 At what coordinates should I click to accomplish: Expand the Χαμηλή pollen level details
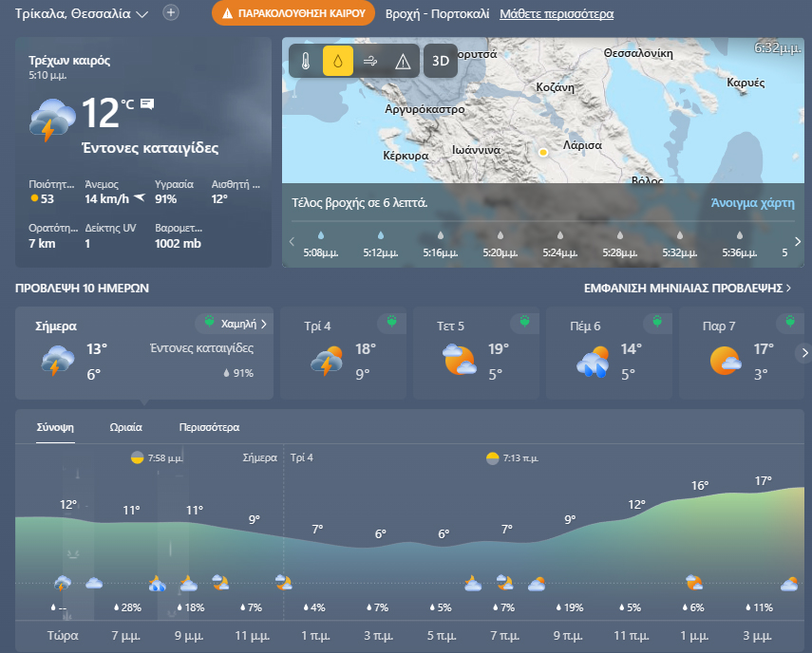point(236,324)
